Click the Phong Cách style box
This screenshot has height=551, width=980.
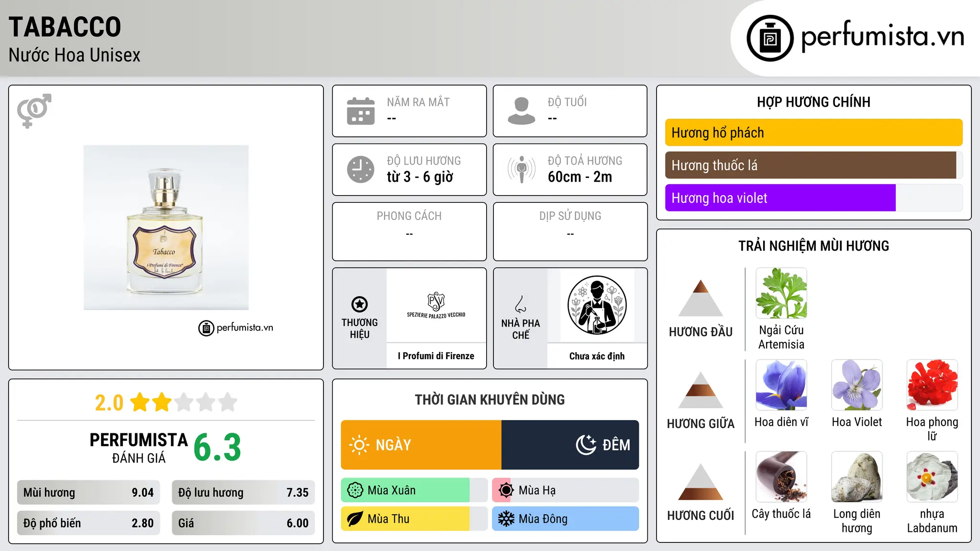click(x=409, y=231)
